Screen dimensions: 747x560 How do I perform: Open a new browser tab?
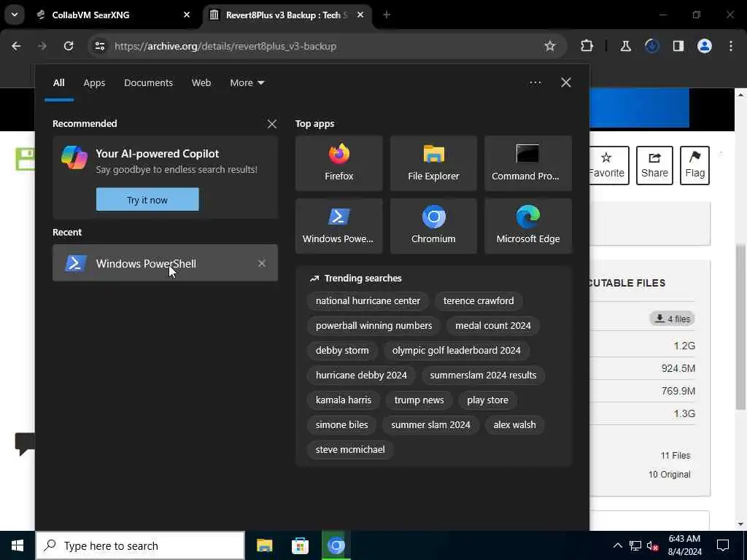[x=387, y=15]
